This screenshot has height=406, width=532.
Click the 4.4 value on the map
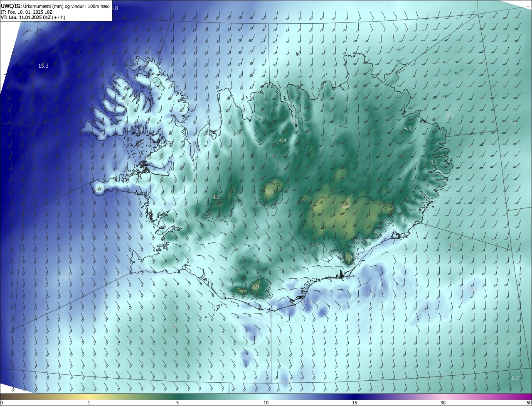[283, 141]
